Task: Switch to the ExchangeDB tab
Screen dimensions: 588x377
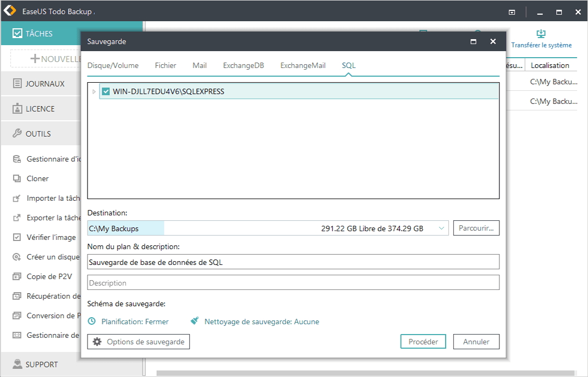Action: [243, 65]
